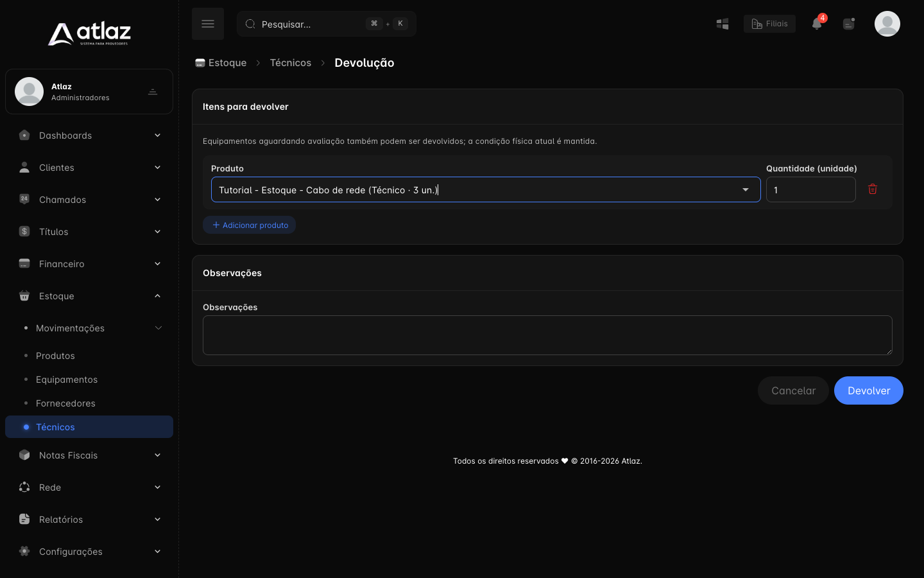Expand the Atlaz Administradores profile switcher

coord(153,92)
